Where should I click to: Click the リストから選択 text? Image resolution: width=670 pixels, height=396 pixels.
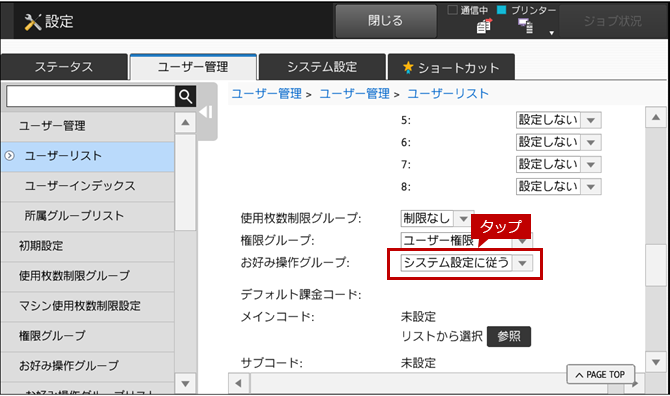click(x=442, y=337)
